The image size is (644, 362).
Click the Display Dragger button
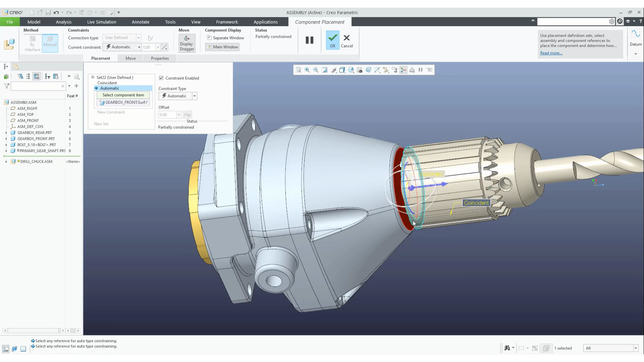187,43
